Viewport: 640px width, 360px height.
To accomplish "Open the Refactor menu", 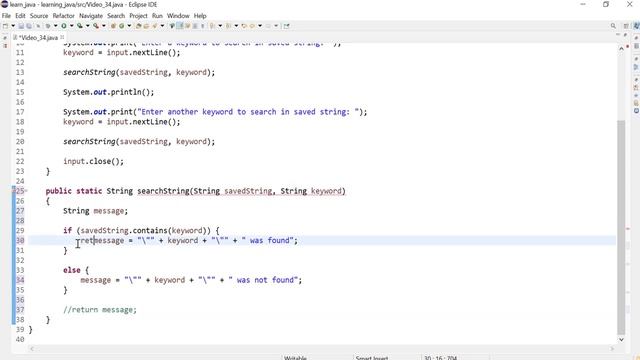I will 63,16.
